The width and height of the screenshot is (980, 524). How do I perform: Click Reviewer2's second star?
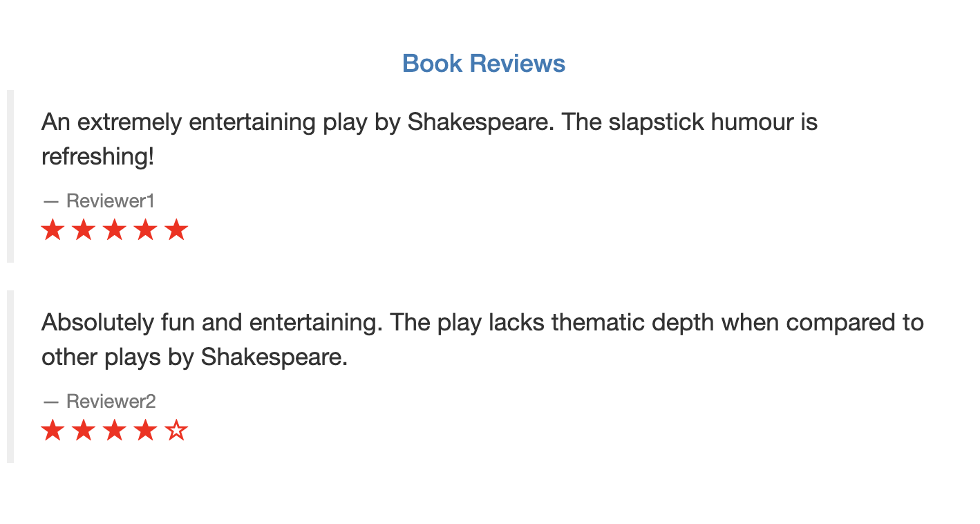pyautogui.click(x=84, y=431)
